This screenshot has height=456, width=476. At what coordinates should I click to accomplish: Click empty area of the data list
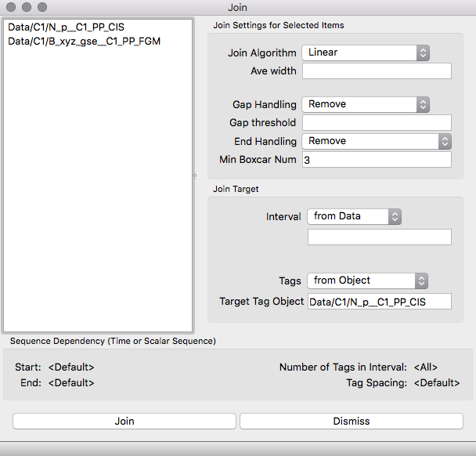click(98, 196)
